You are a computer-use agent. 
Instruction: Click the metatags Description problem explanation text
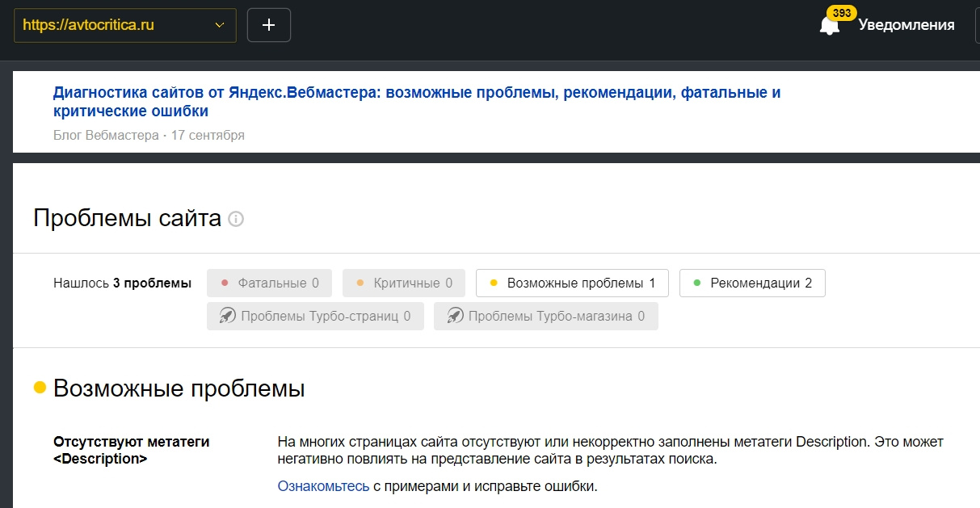point(610,451)
